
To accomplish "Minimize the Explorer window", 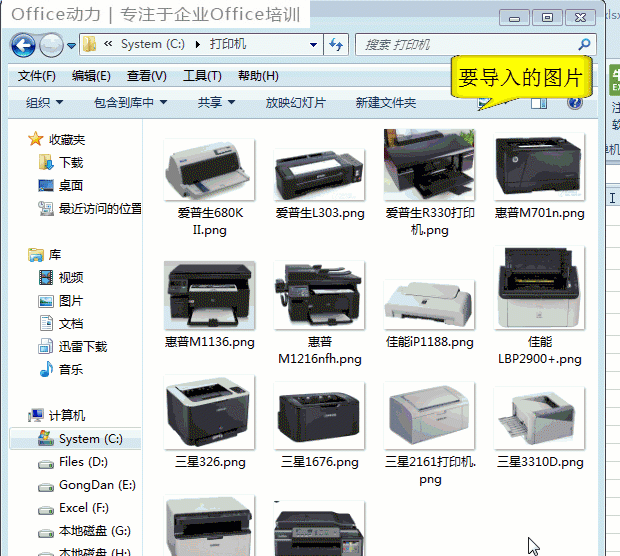I will (514, 18).
